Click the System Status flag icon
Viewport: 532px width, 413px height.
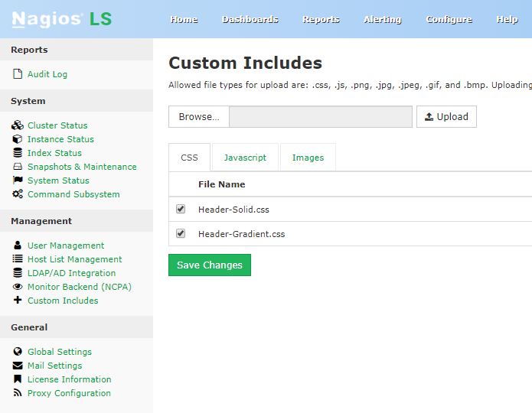(18, 180)
